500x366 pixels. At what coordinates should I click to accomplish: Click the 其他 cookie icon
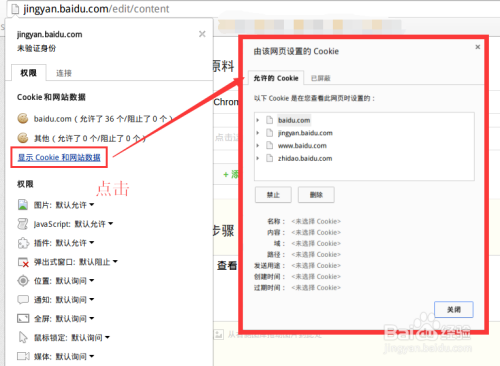pyautogui.click(x=23, y=137)
